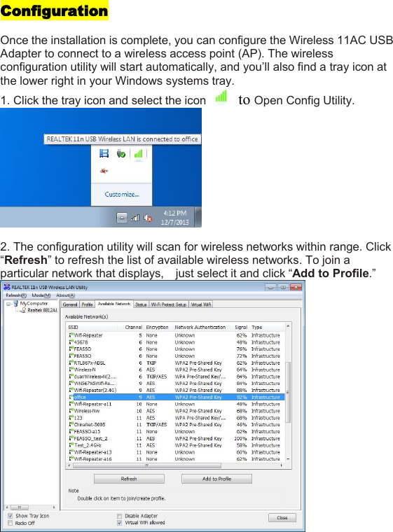Switch to the Status tab
The height and width of the screenshot is (532, 393).
pyautogui.click(x=141, y=304)
